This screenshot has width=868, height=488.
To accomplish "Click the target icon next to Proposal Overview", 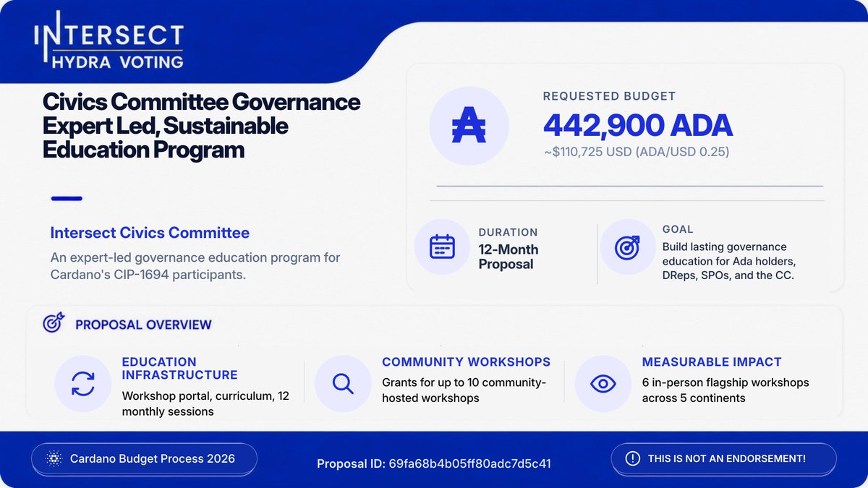I will (54, 322).
